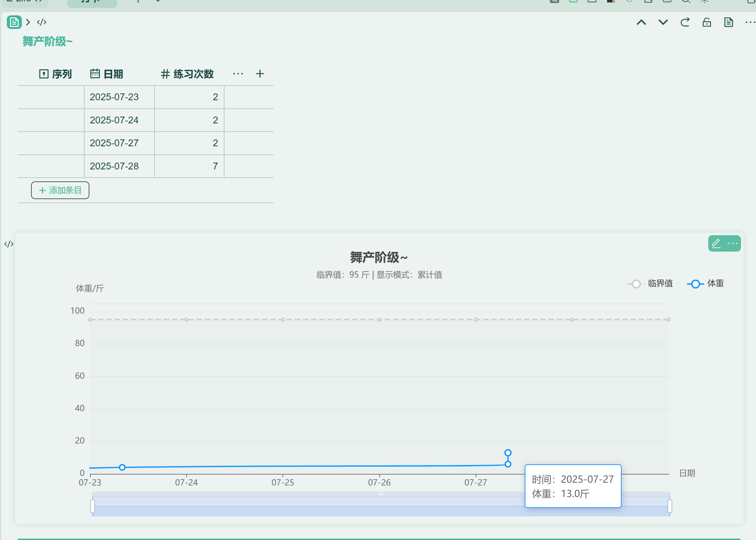
Task: Jump to next block with down arrow
Action: coord(663,22)
